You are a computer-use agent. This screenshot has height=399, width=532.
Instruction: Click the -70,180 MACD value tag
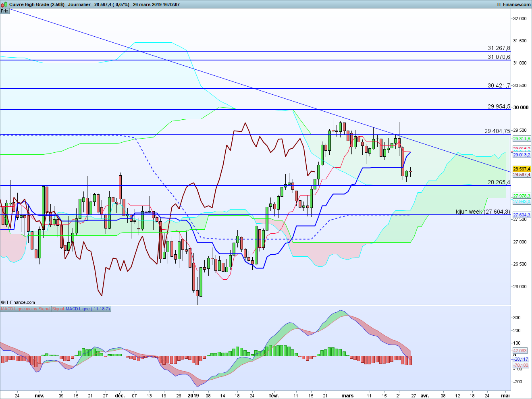pos(520,365)
